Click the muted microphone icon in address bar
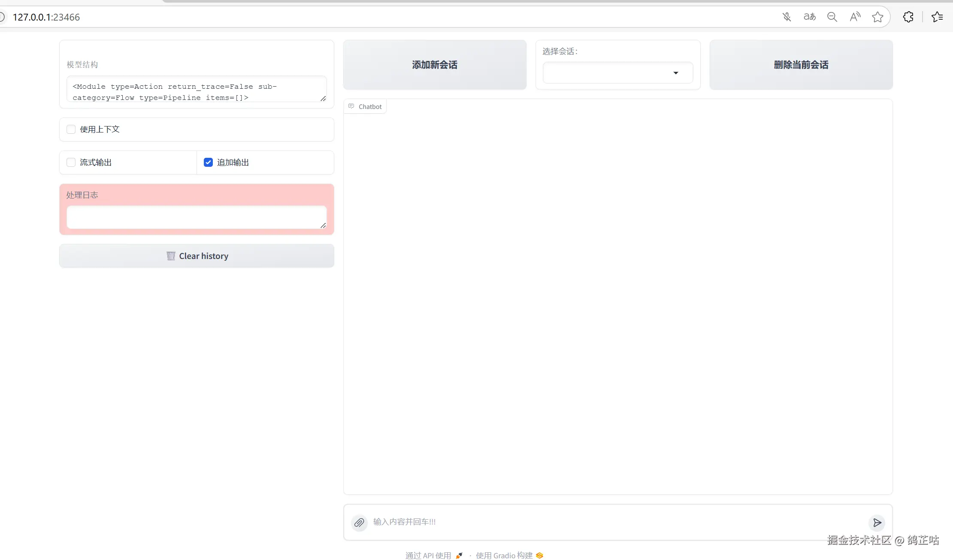Screen dimensions: 953x560 click(x=787, y=17)
